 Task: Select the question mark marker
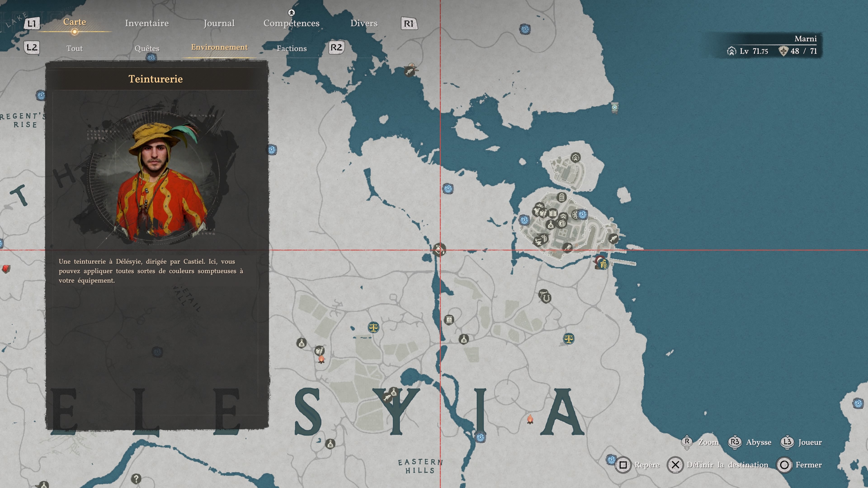pos(136,479)
